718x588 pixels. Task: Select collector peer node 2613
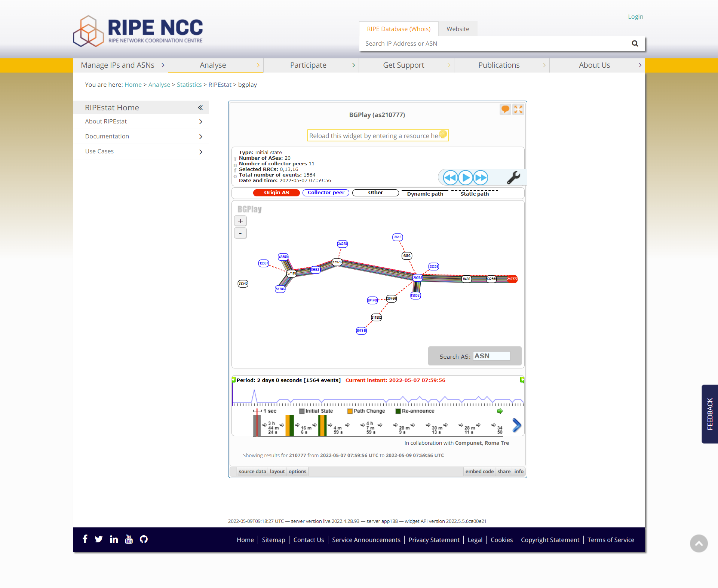(398, 237)
